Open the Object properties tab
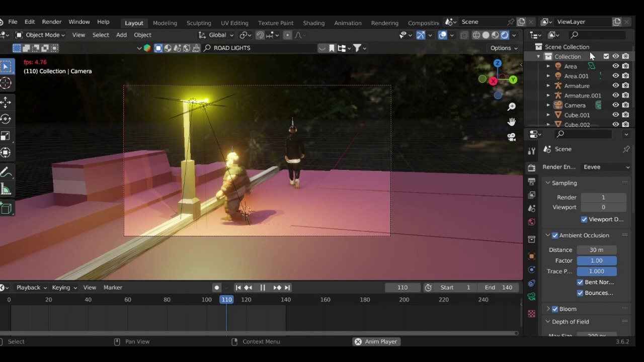Image resolution: width=644 pixels, height=362 pixels. point(532,256)
